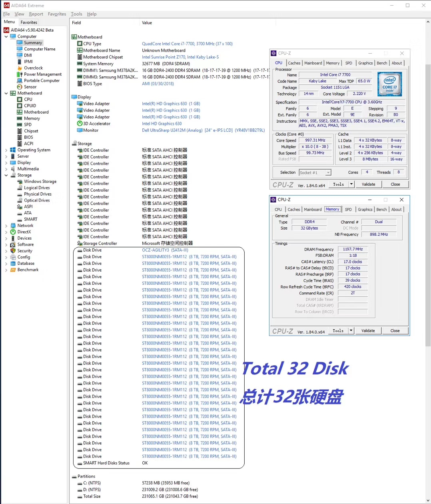Switch to the Favorites tab
This screenshot has height=504, width=431.
tap(29, 22)
